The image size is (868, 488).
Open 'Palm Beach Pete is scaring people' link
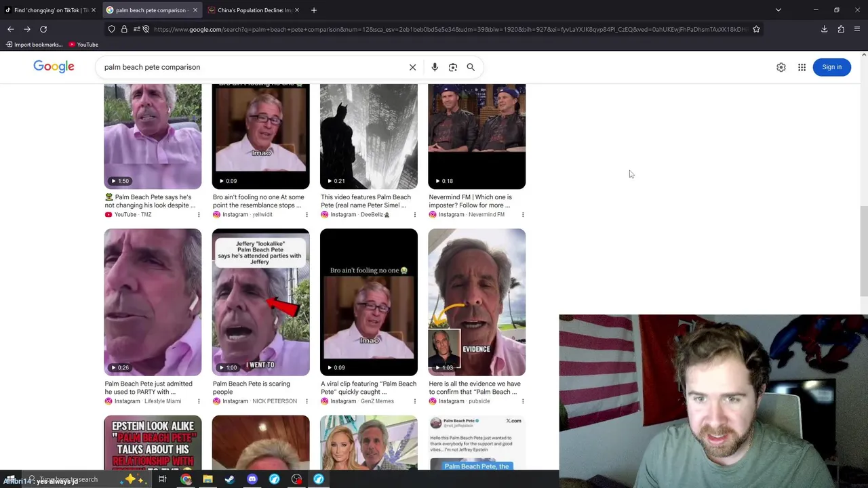252,388
